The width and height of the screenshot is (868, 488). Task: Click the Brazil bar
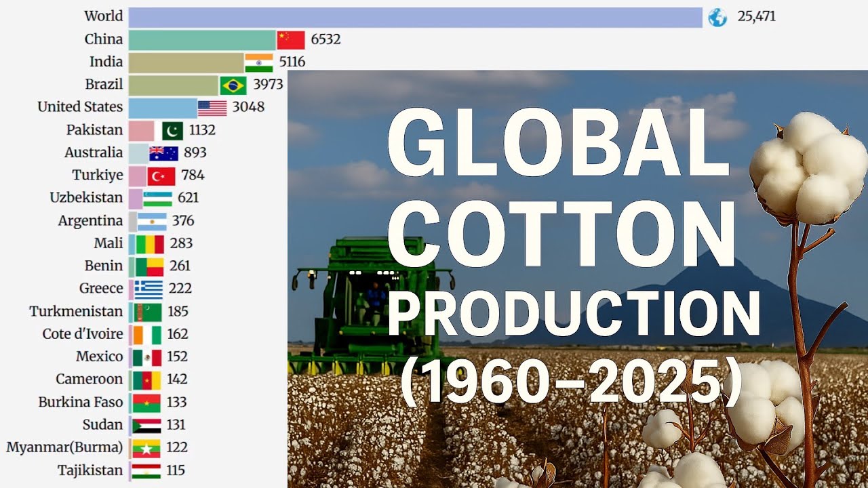[173, 85]
